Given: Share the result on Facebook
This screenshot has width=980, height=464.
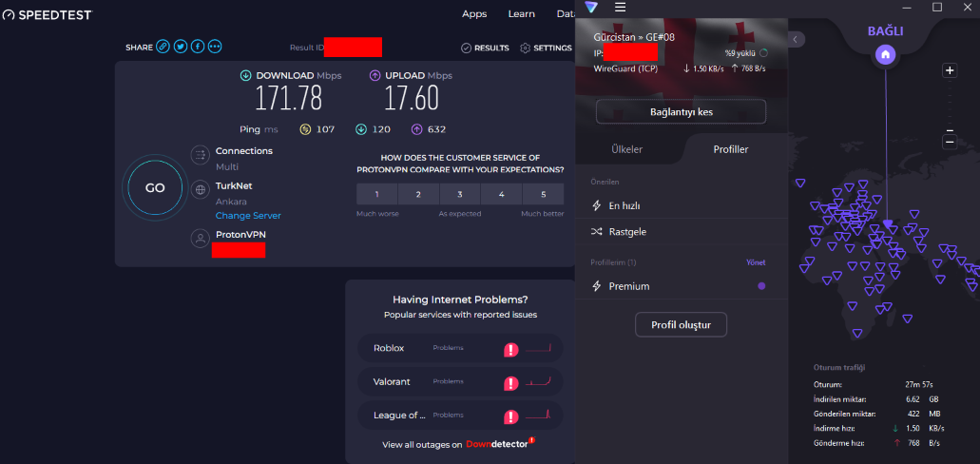Looking at the screenshot, I should 198,47.
